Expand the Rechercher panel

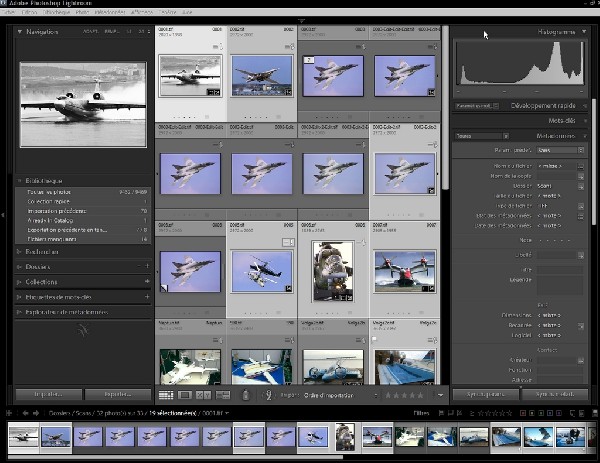coord(19,251)
